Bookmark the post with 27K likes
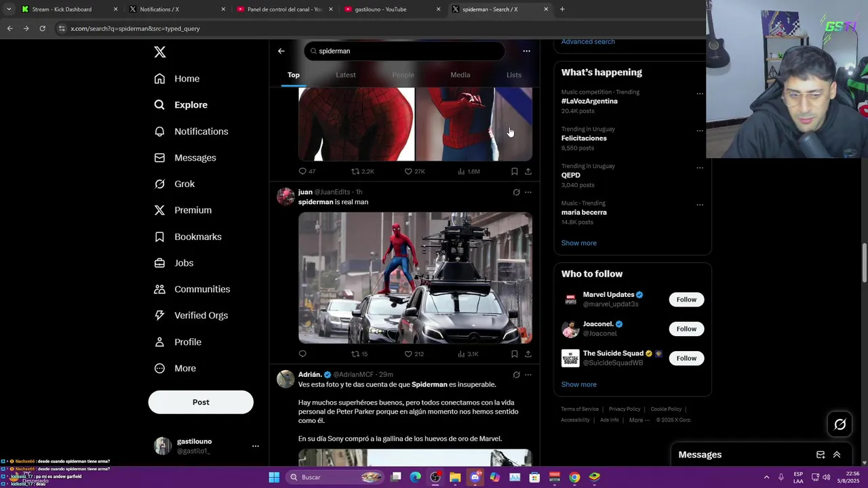Image resolution: width=868 pixels, height=488 pixels. click(x=514, y=171)
